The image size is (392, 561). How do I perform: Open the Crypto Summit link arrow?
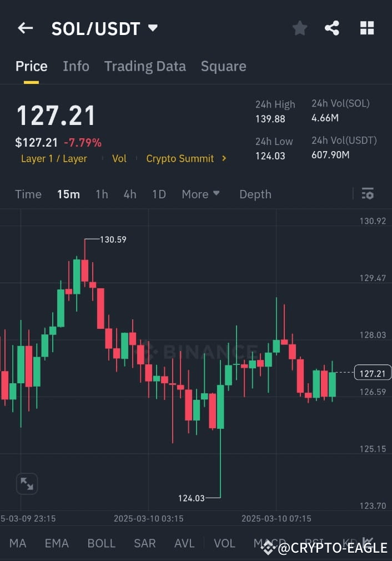[223, 158]
